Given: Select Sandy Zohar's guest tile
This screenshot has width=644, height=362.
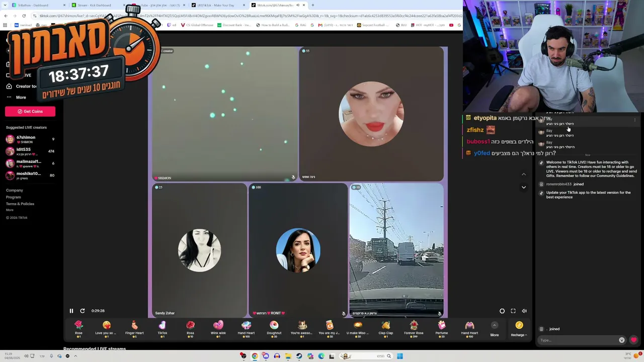Looking at the screenshot, I should (x=199, y=250).
